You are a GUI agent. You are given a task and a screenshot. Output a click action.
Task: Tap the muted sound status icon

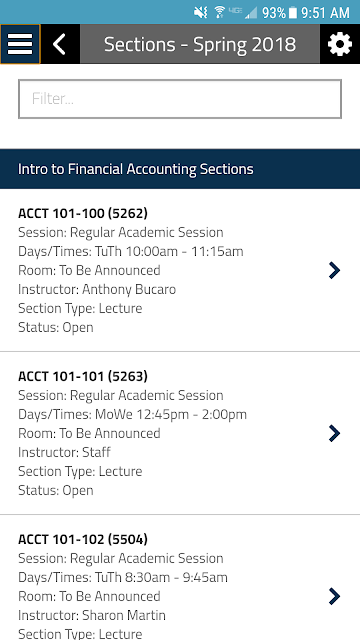200,13
